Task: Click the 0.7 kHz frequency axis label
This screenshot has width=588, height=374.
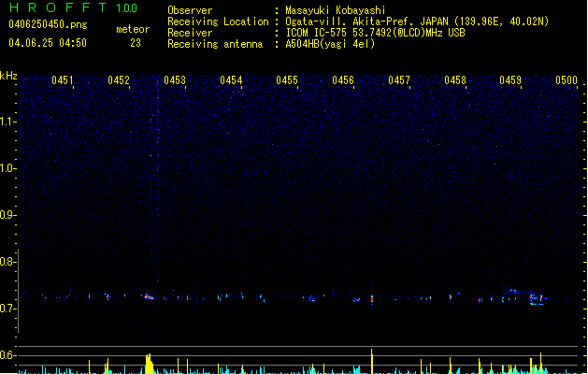Action: [x=8, y=309]
